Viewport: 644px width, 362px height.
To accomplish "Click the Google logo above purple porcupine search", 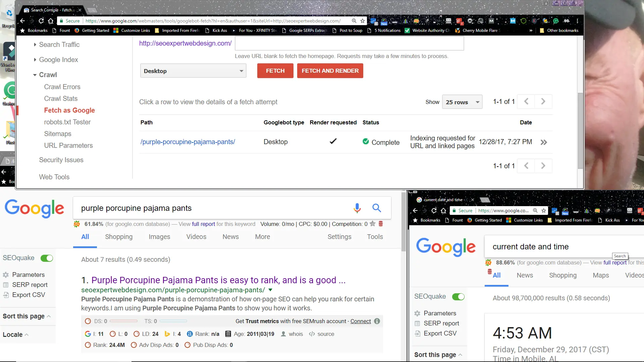I will click(34, 208).
